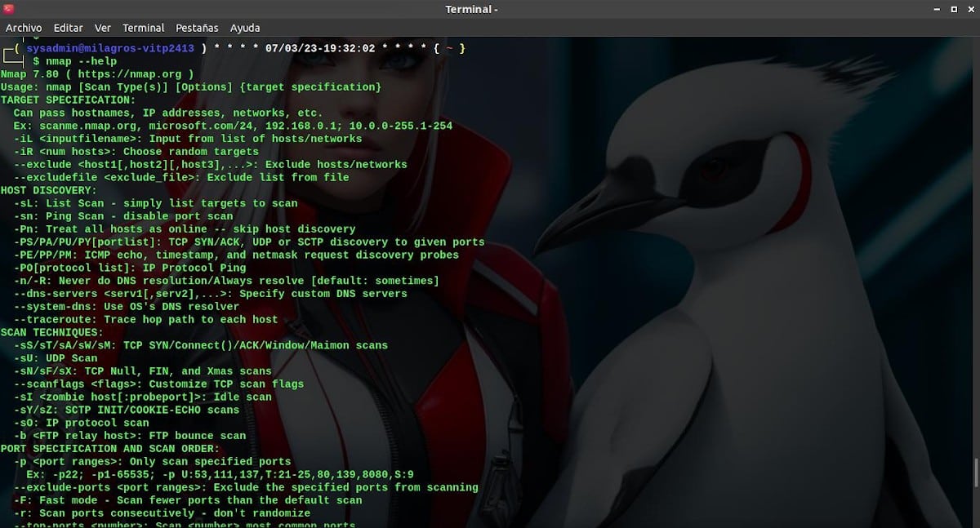980x528 pixels.
Task: Click the '--dns-servers' option line
Action: [210, 294]
